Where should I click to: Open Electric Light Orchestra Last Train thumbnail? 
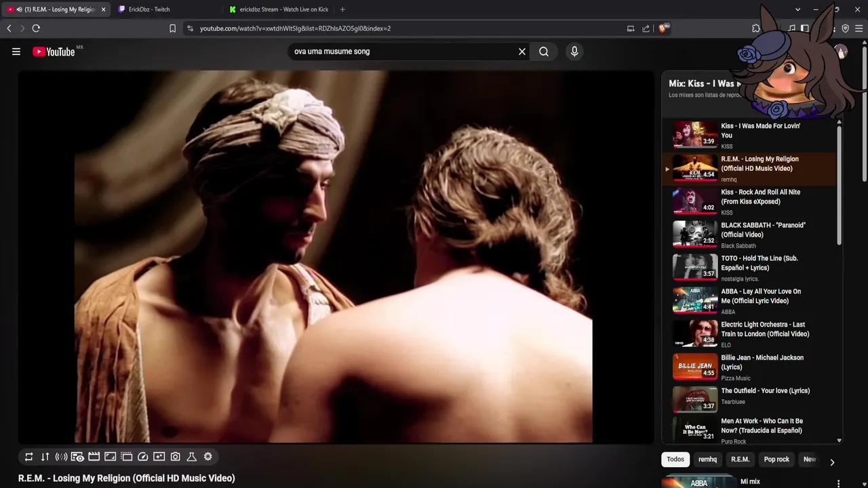pyautogui.click(x=695, y=333)
